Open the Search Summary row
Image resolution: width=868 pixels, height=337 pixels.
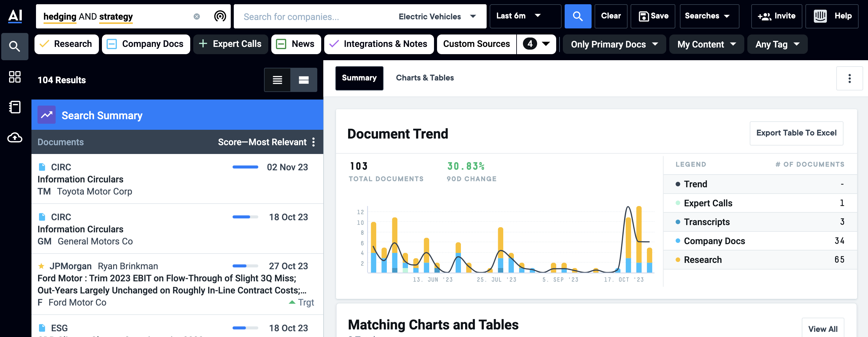click(177, 115)
